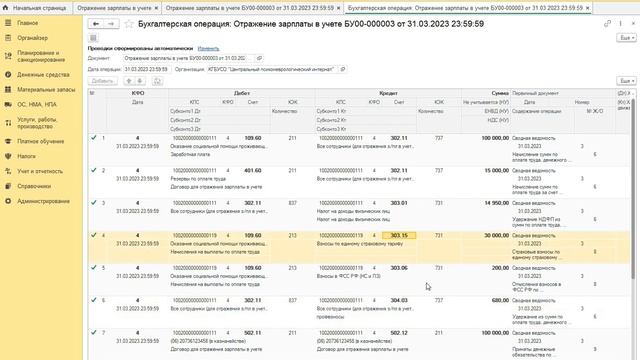Click the Добавить button
The width and height of the screenshot is (640, 360).
coord(102,81)
